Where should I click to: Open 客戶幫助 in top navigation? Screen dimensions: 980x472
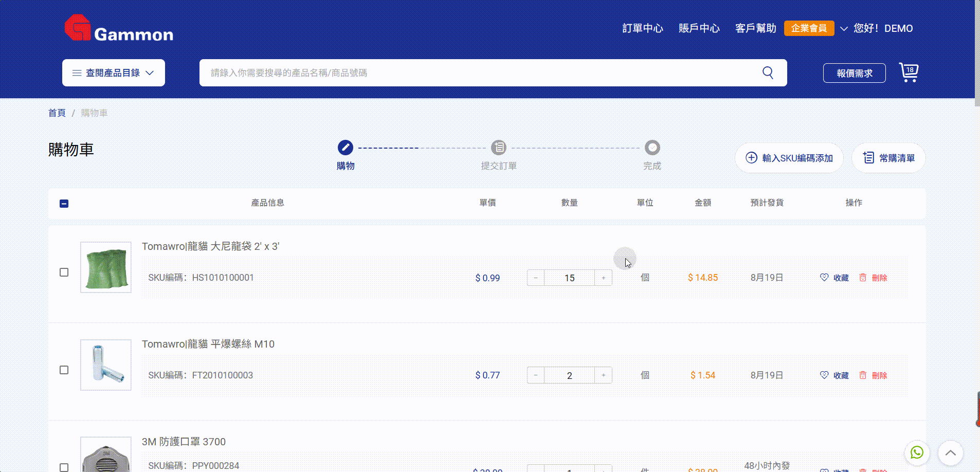(x=755, y=28)
